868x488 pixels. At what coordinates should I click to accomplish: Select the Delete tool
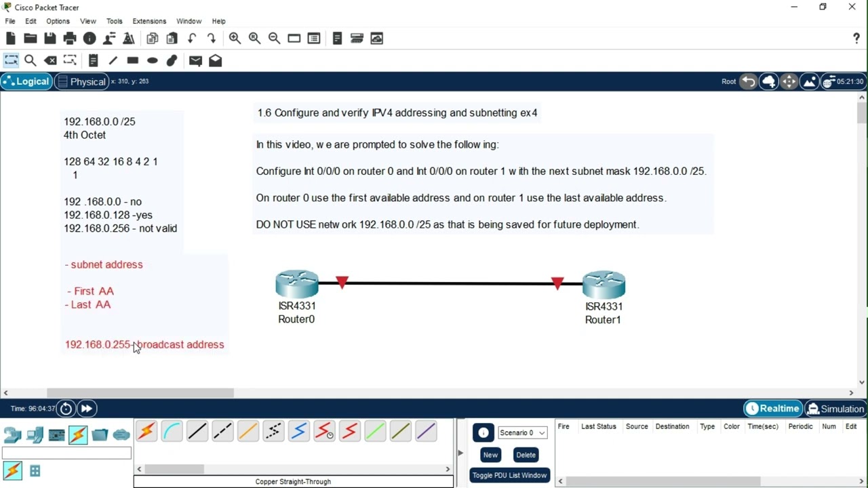point(50,60)
